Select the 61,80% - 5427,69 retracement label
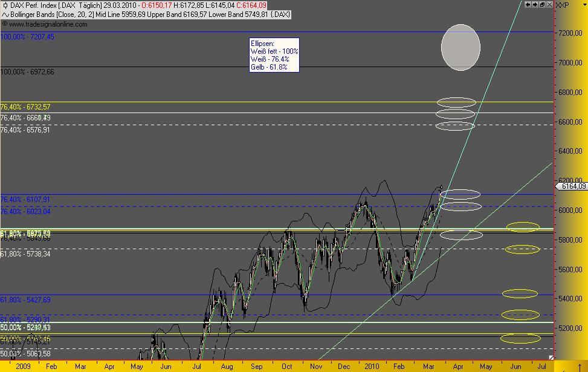Screen dimensions: 588x372 (25, 300)
